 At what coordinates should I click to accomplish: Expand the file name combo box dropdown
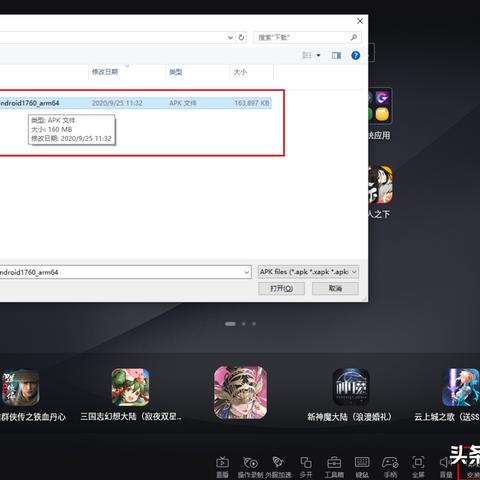click(x=247, y=272)
